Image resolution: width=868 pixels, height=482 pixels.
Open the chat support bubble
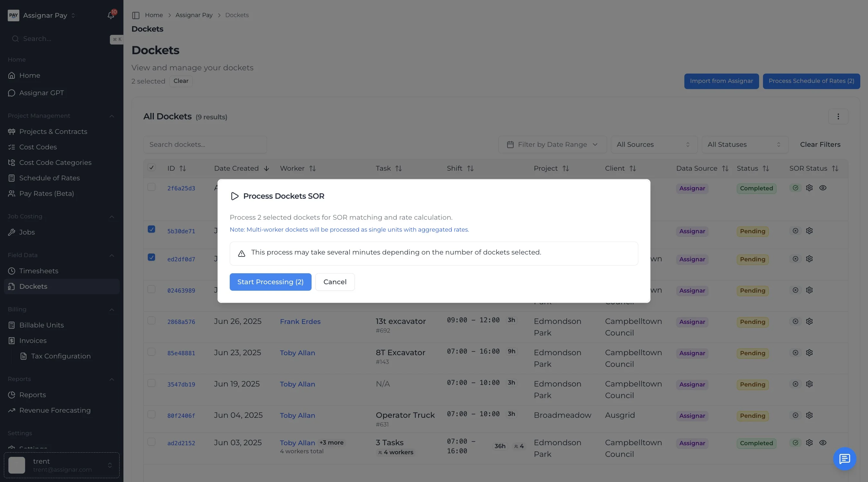pyautogui.click(x=844, y=458)
